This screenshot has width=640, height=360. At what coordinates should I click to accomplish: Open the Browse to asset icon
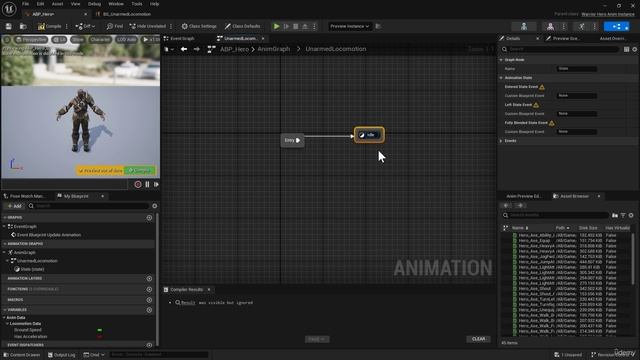(x=23, y=26)
